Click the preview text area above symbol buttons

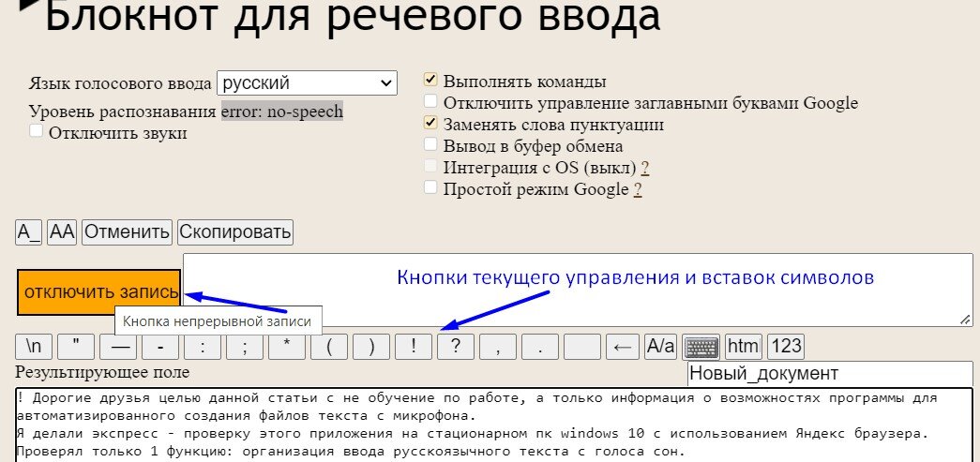coord(578,290)
